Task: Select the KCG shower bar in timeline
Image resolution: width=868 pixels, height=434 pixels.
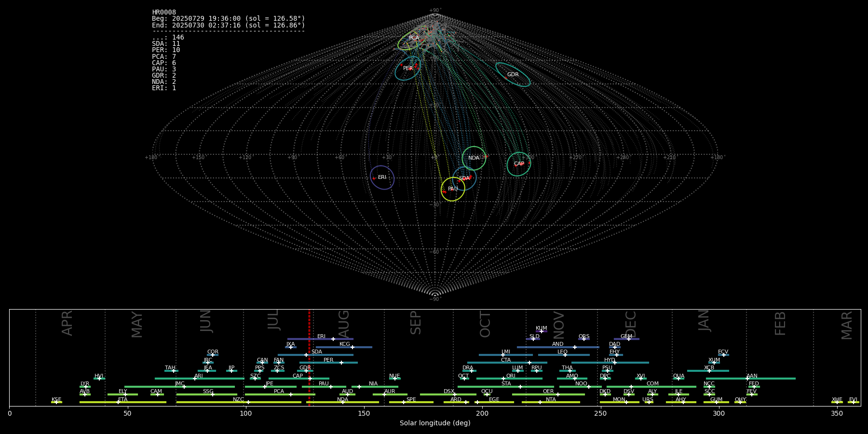Action: tap(344, 347)
